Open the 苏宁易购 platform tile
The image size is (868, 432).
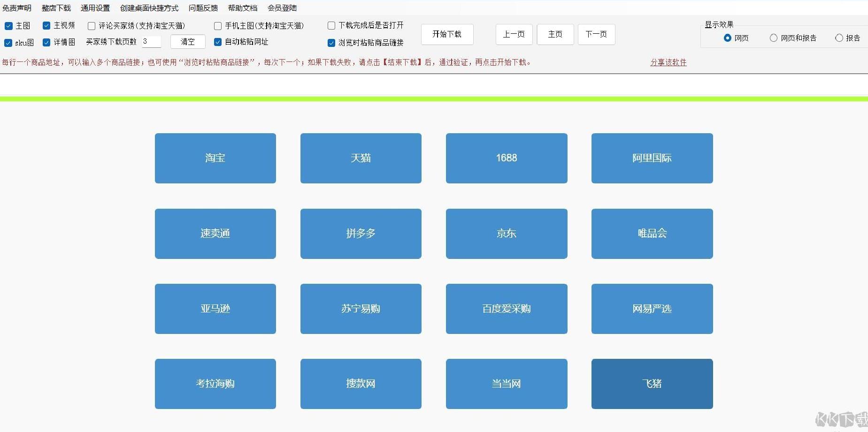pos(361,309)
